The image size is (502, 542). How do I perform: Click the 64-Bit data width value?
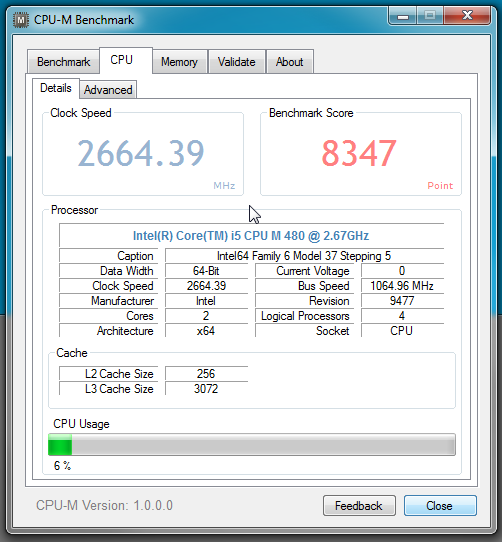tap(206, 271)
